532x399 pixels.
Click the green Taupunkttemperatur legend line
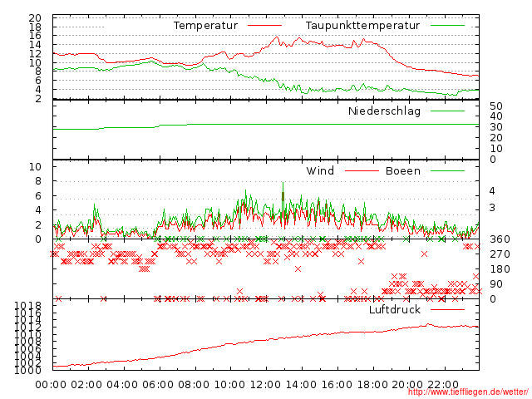pyautogui.click(x=447, y=26)
